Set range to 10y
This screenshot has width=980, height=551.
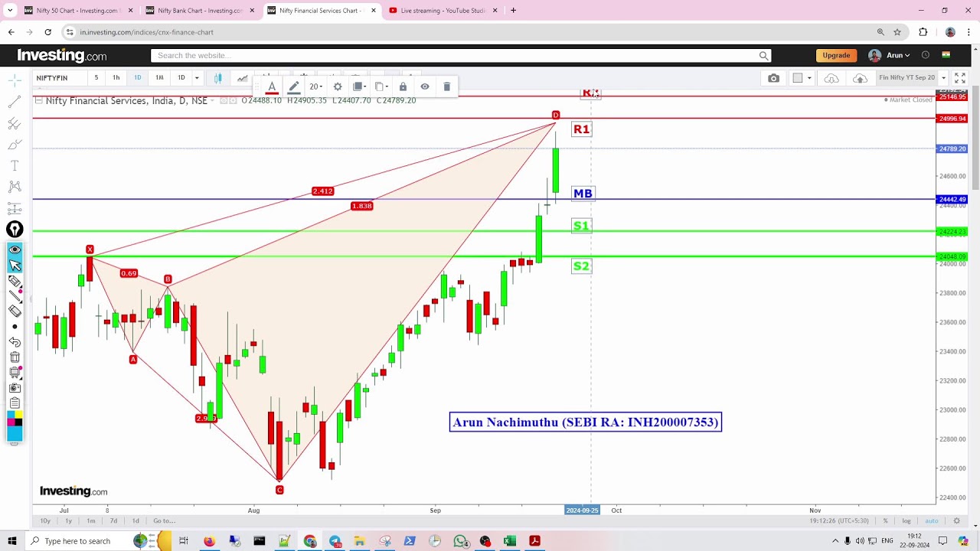pyautogui.click(x=45, y=521)
